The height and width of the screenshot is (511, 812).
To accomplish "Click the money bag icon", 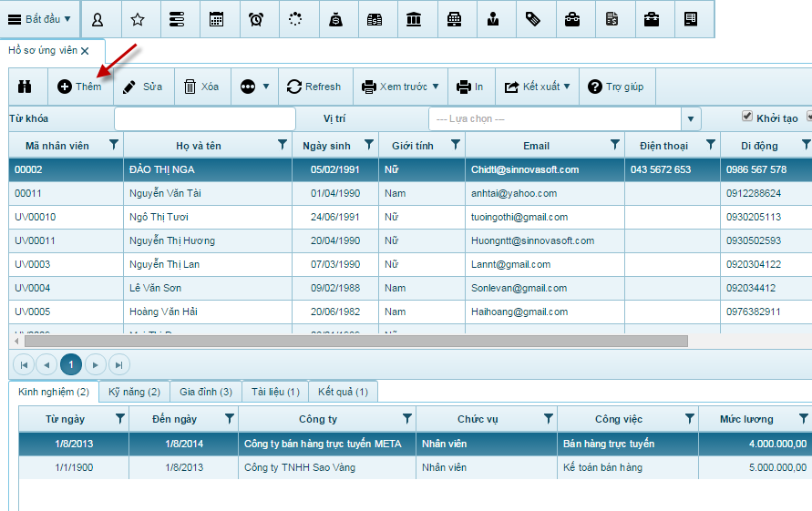I will point(335,19).
